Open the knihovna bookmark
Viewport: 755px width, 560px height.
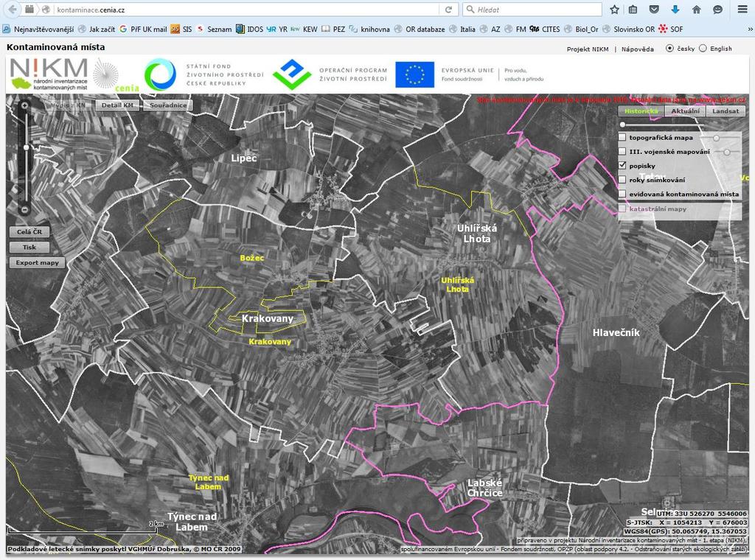[x=369, y=29]
